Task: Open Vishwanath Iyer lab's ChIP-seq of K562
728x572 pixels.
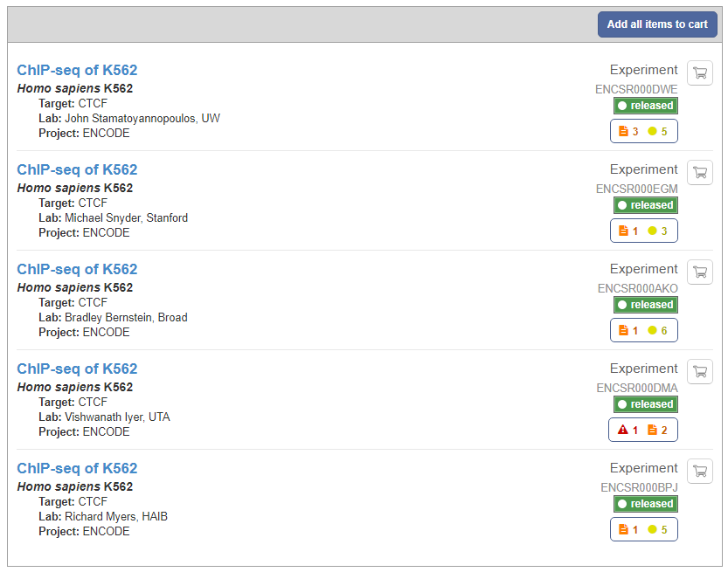Action: pyautogui.click(x=77, y=369)
